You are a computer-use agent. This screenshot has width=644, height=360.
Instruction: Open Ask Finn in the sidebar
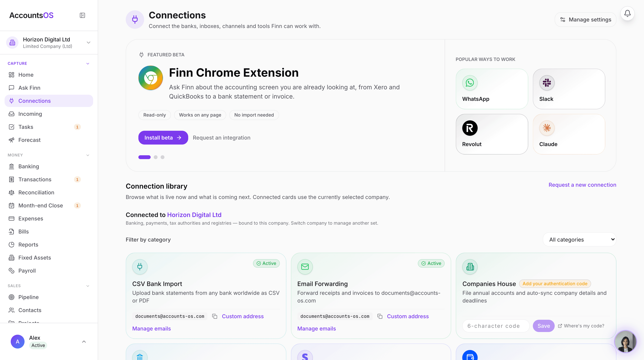coord(49,88)
